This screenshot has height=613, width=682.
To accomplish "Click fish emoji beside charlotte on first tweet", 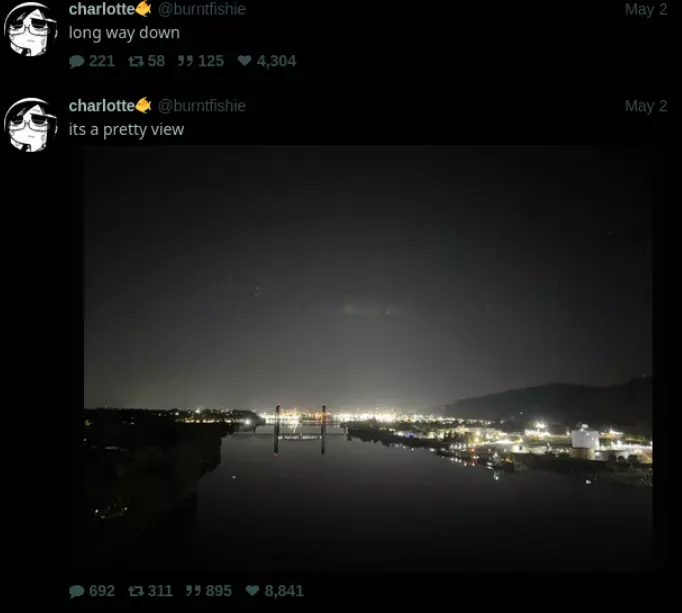I will [x=144, y=9].
